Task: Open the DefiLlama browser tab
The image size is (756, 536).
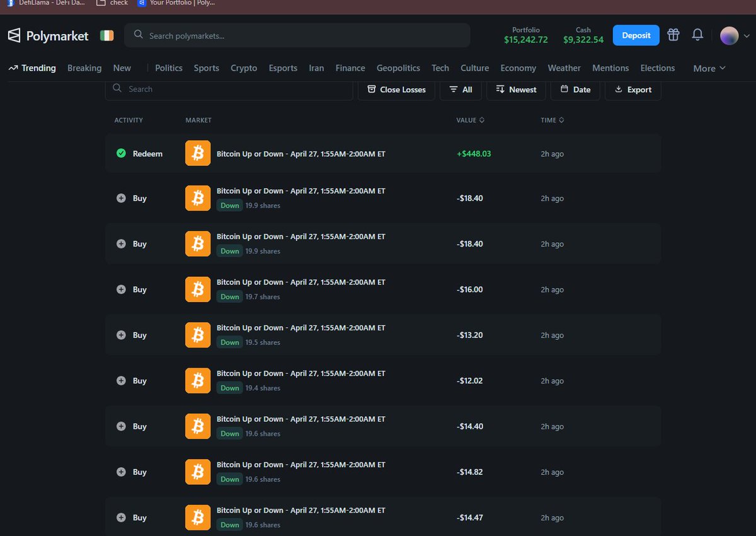Action: coord(45,3)
